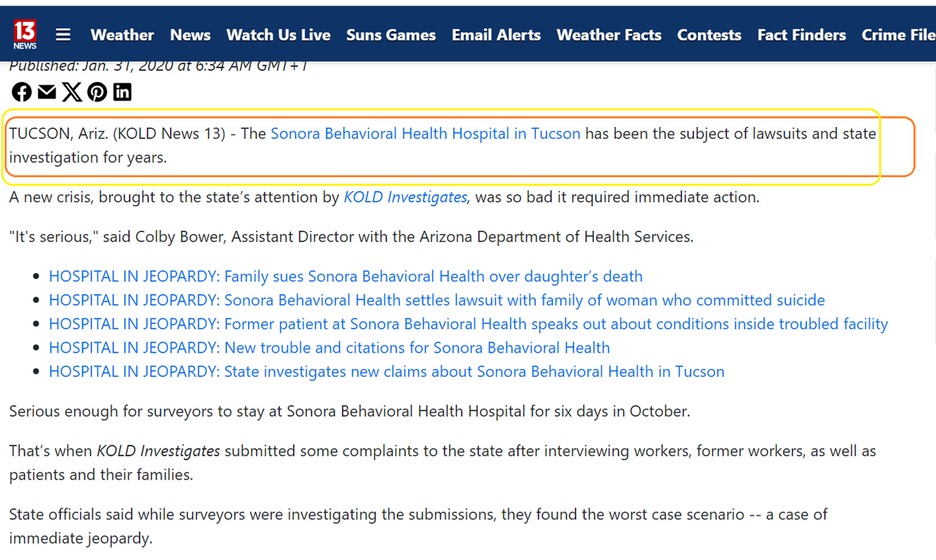936x560 pixels.
Task: Share the article on X
Action: tap(71, 92)
